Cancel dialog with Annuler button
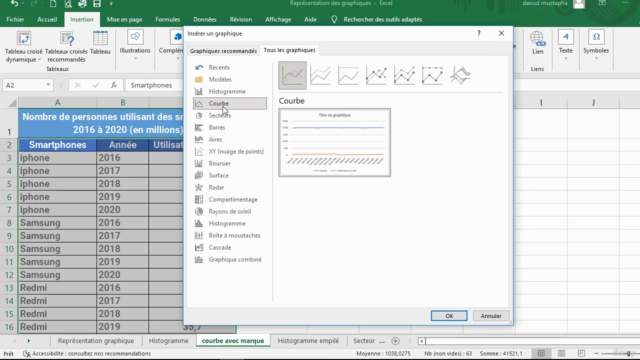 point(491,316)
